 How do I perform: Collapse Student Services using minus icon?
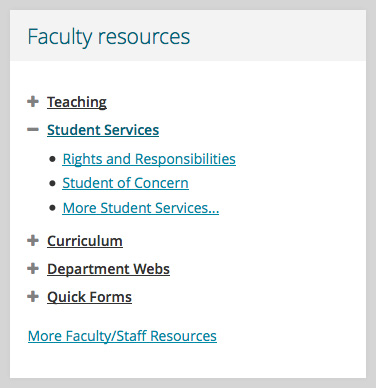pos(33,130)
